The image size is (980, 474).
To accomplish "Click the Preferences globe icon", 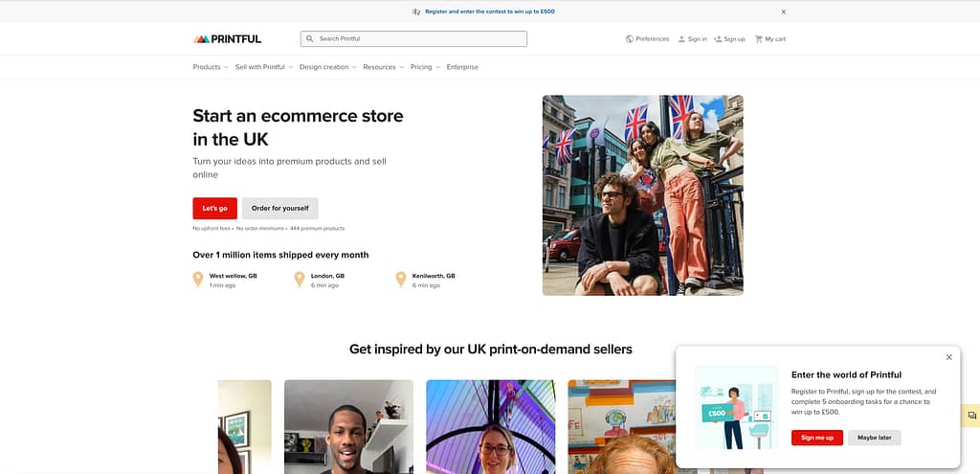I will (630, 38).
